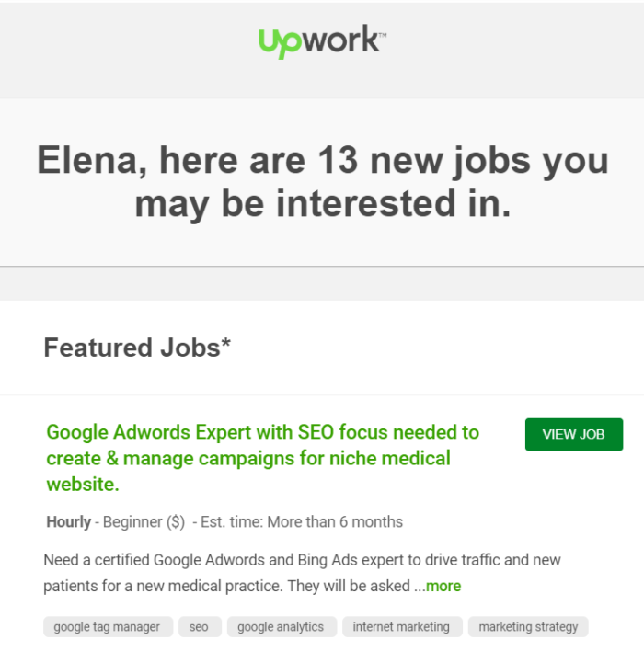
Task: Select the 'seo' skill tag
Action: point(199,627)
